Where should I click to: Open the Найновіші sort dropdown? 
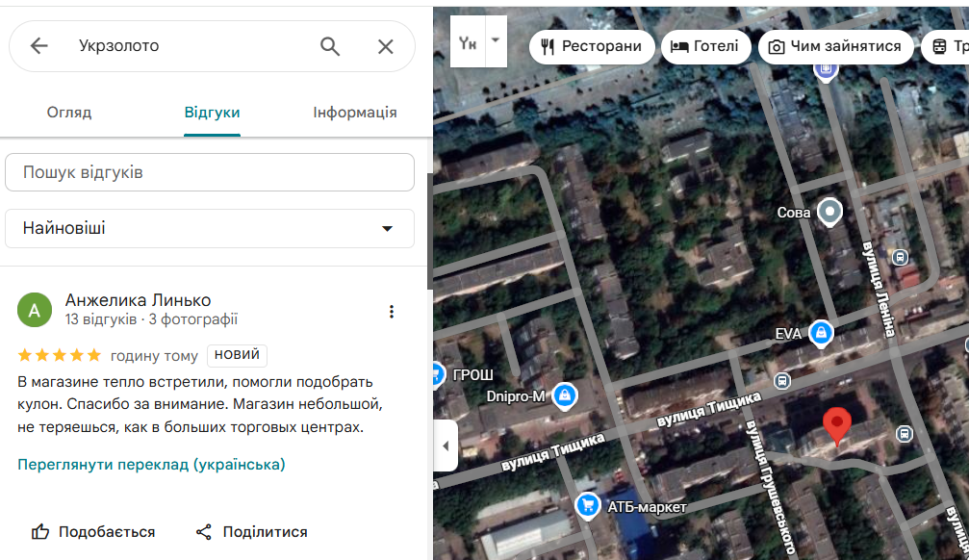pyautogui.click(x=210, y=229)
